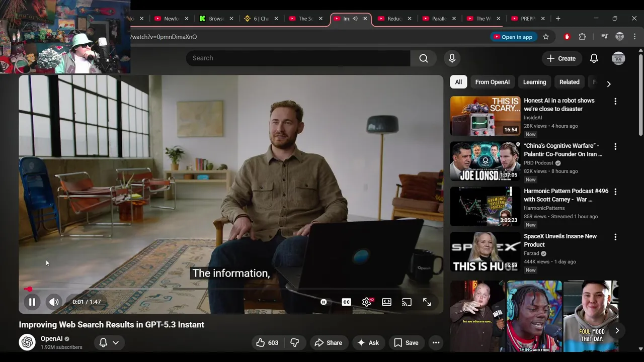The height and width of the screenshot is (362, 644).
Task: Open the Harmonic Pattern Podcast #496 thumbnail
Action: tap(485, 207)
